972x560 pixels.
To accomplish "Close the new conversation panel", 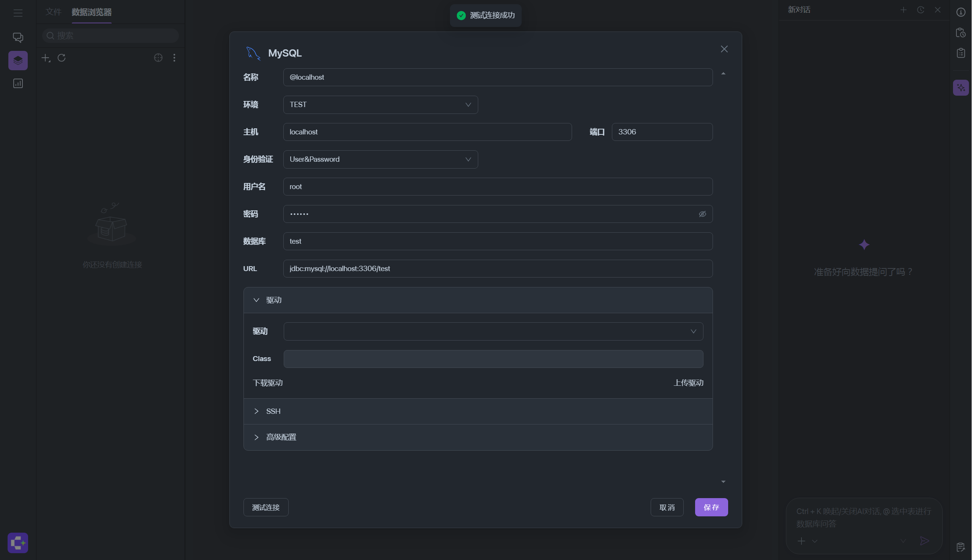I will [x=938, y=10].
